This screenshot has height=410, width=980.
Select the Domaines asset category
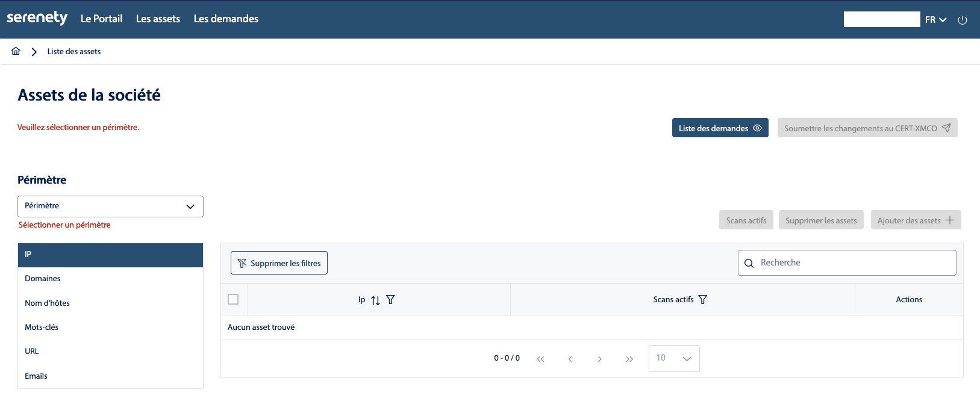pyautogui.click(x=43, y=279)
